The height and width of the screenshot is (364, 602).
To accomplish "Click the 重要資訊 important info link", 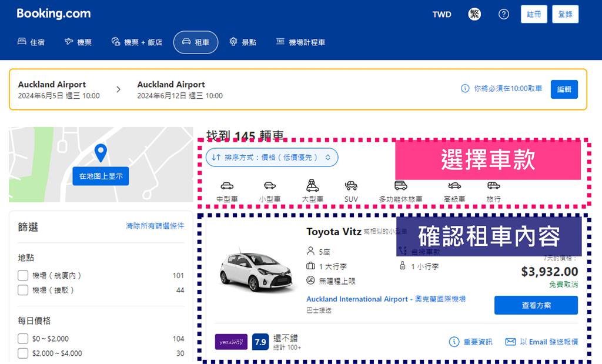I will tap(471, 342).
